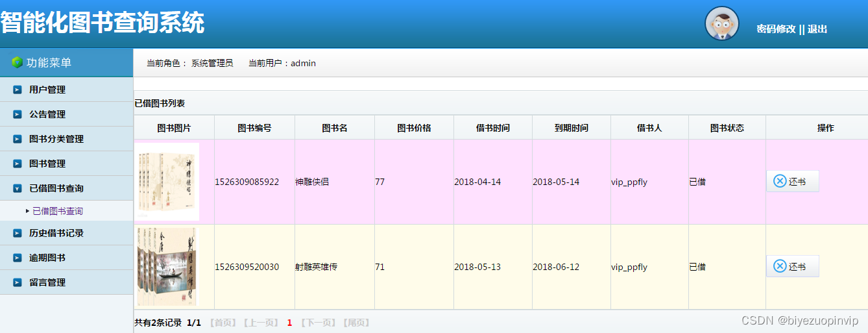The width and height of the screenshot is (868, 333).
Task: Click the arrow icon next to 图书分类管理
Action: (18, 139)
